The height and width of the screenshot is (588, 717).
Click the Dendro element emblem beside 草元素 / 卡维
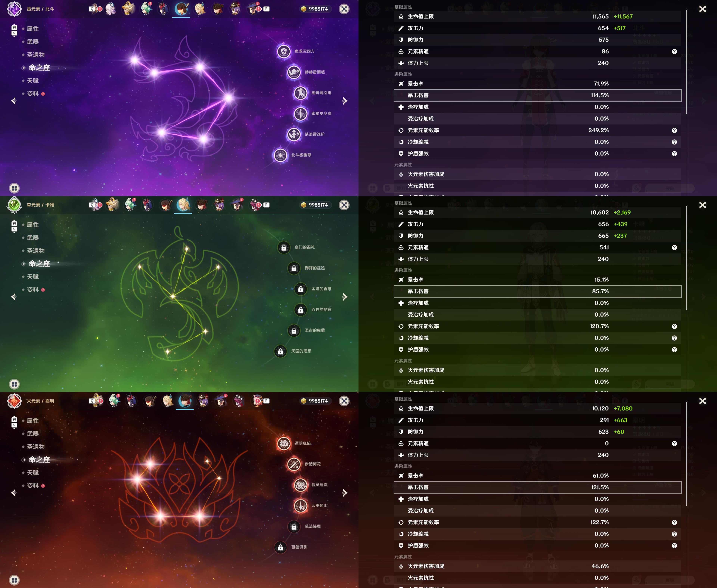pyautogui.click(x=14, y=205)
